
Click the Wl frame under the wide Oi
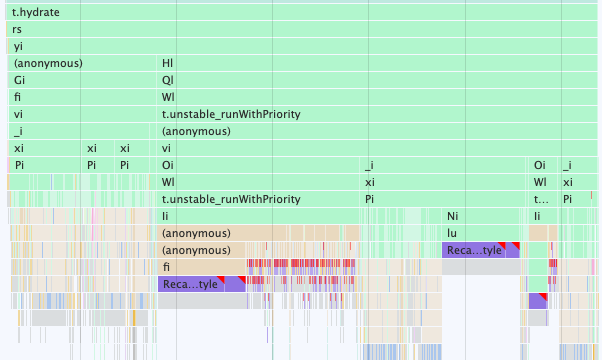[x=258, y=182]
